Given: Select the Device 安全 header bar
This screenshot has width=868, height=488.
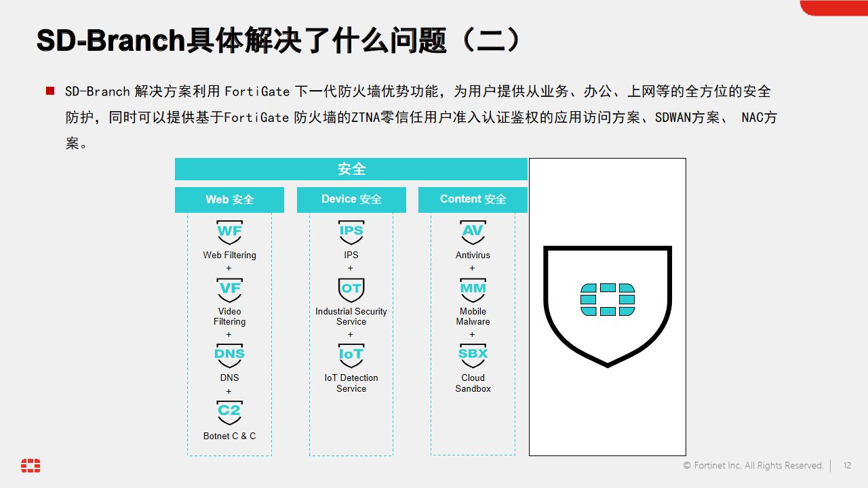Looking at the screenshot, I should pos(351,199).
